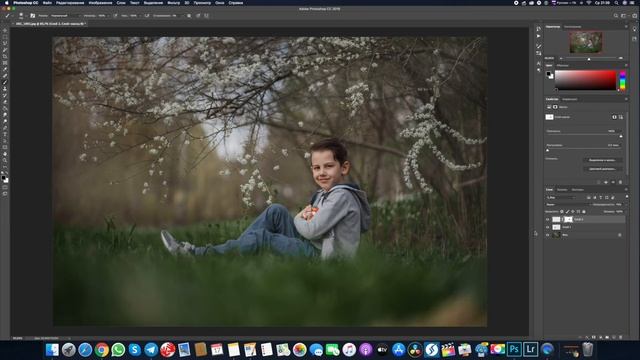
Task: Switch to the Гистограмма tab
Action: [572, 27]
